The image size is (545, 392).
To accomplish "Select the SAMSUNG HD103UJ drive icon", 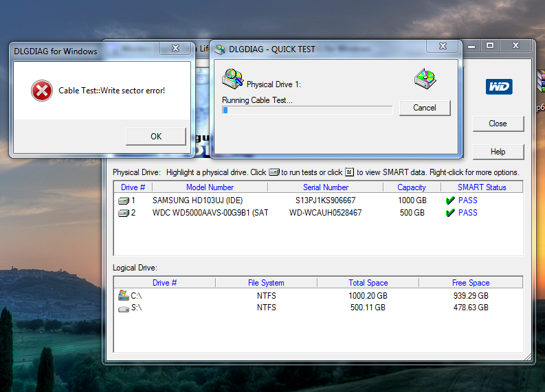I will click(x=124, y=200).
